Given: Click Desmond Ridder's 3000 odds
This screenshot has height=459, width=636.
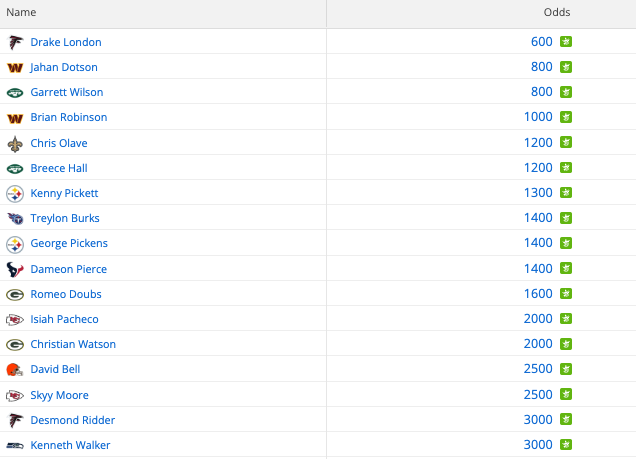Looking at the screenshot, I should pos(538,420).
